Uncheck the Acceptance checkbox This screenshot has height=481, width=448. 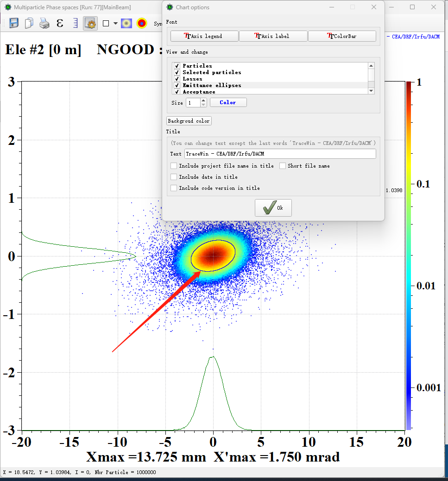177,91
